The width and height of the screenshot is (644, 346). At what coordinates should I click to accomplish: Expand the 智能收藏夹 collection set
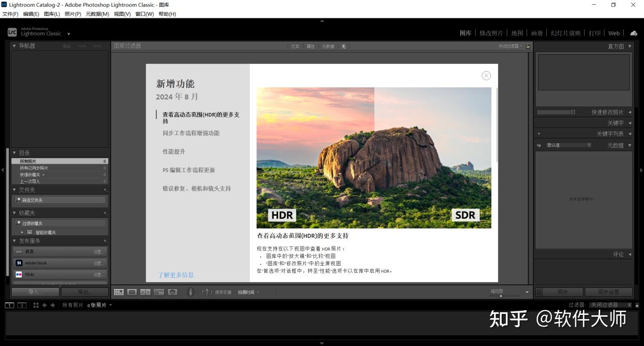[x=22, y=232]
